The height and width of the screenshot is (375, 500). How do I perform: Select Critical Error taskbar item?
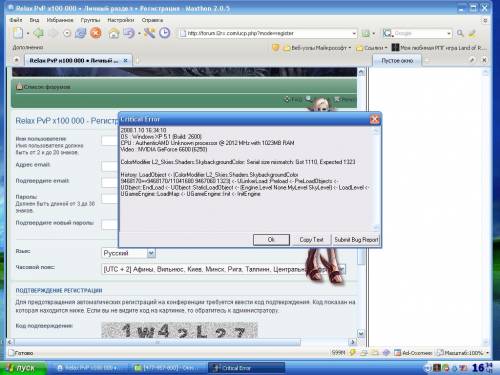pos(247,368)
